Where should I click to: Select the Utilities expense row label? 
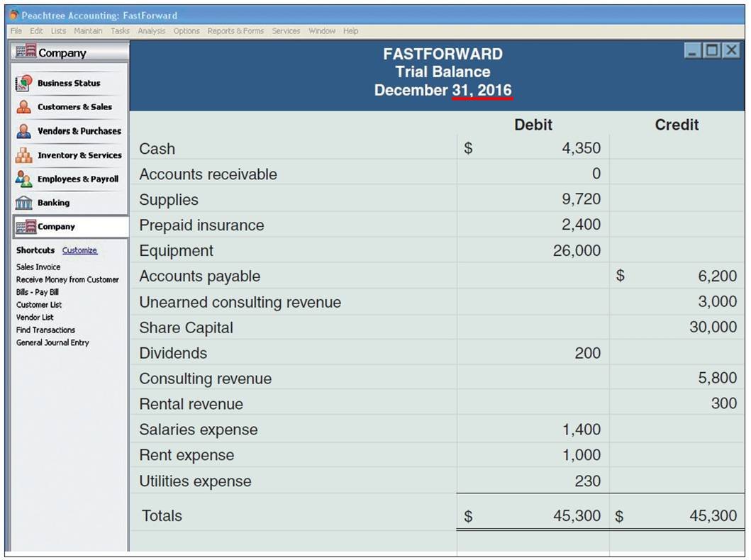196,481
